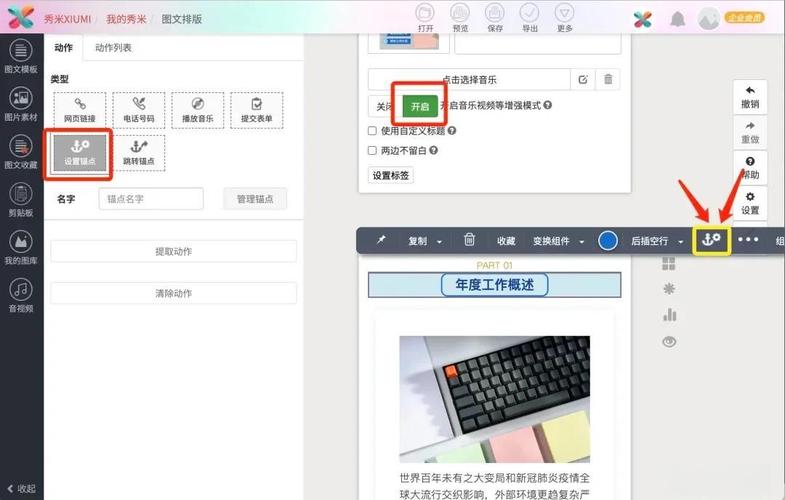Click 变换组件 in component toolbar
This screenshot has width=785, height=500.
(551, 241)
